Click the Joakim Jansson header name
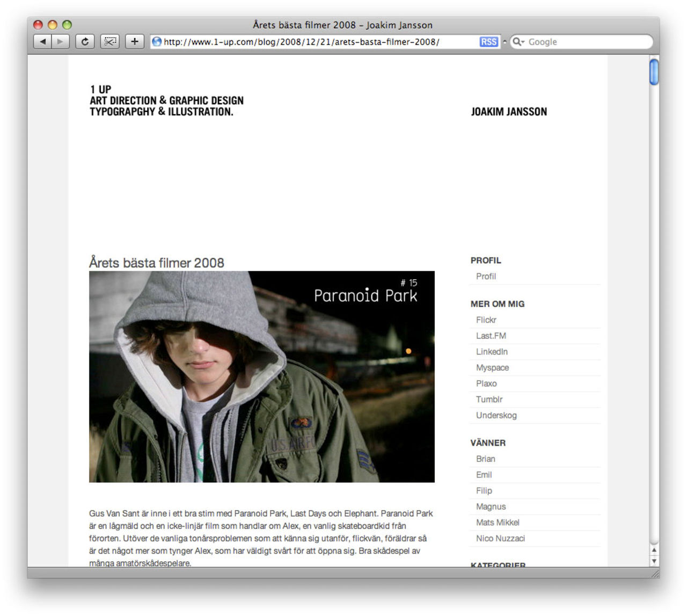Viewport: 687px width, 616px height. coord(509,112)
